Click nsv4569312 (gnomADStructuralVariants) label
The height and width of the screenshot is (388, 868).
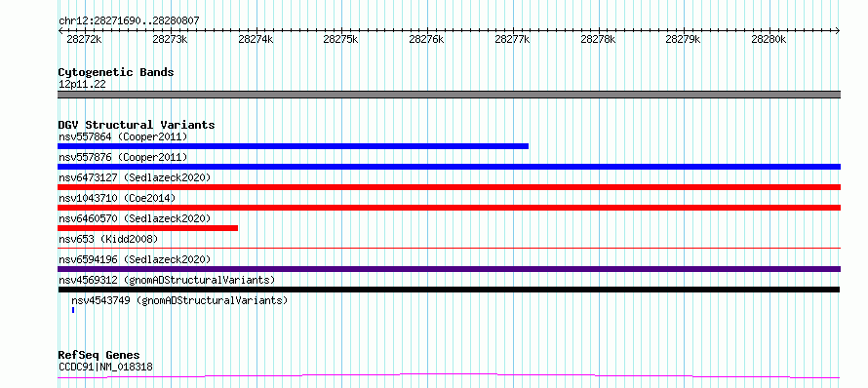pyautogui.click(x=167, y=280)
